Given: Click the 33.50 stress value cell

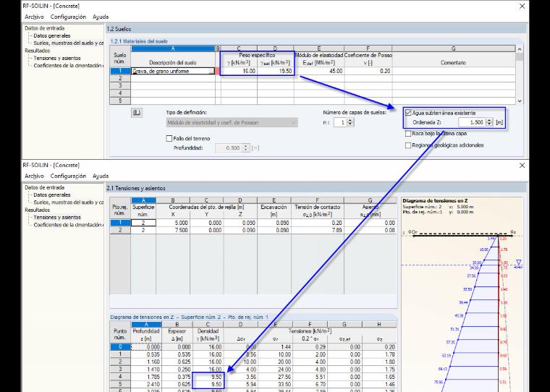Looking at the screenshot, I should (275, 384).
